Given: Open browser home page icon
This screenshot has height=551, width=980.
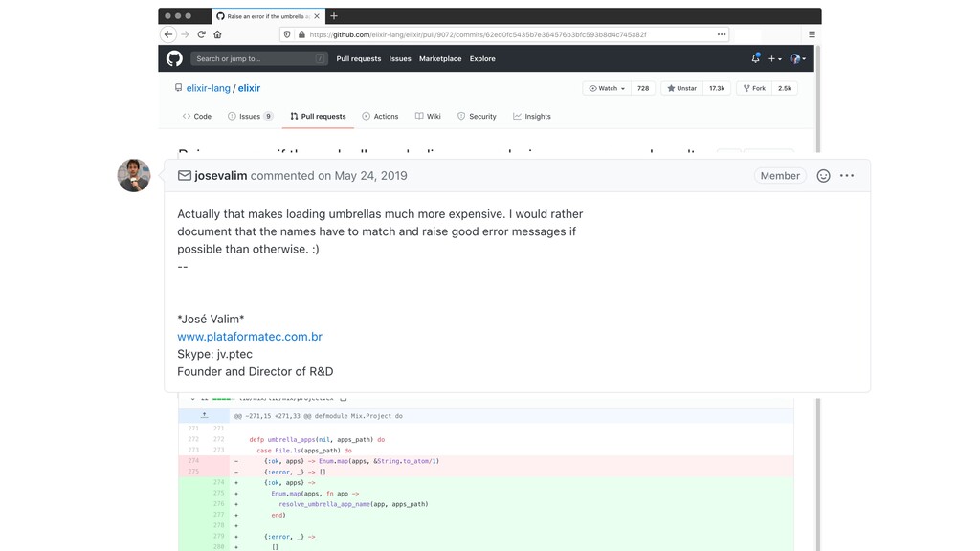Looking at the screenshot, I should [217, 34].
